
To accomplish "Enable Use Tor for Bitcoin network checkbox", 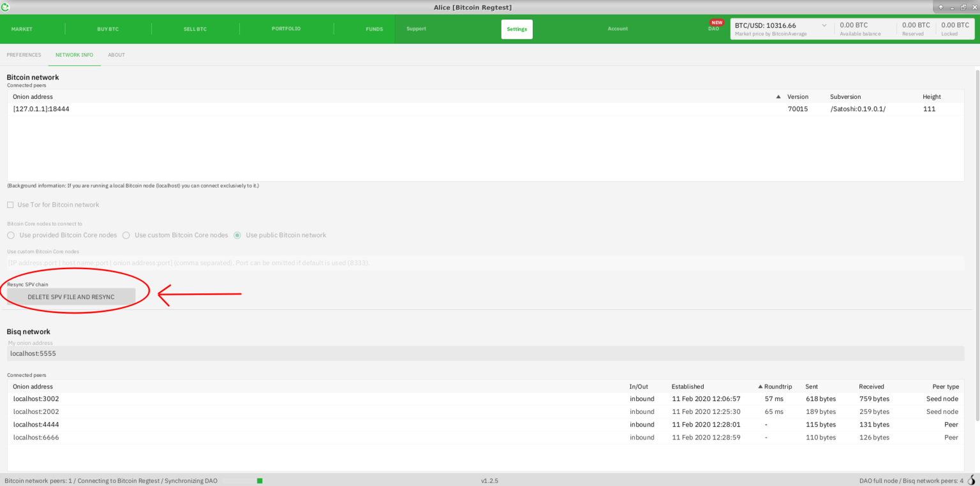I will [10, 205].
